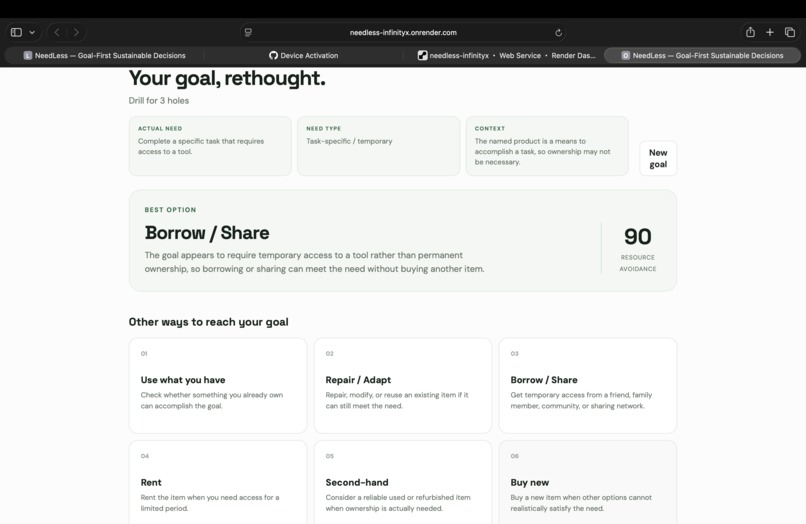Open the Actual Need card
Viewport: 806px width, 524px height.
click(210, 146)
